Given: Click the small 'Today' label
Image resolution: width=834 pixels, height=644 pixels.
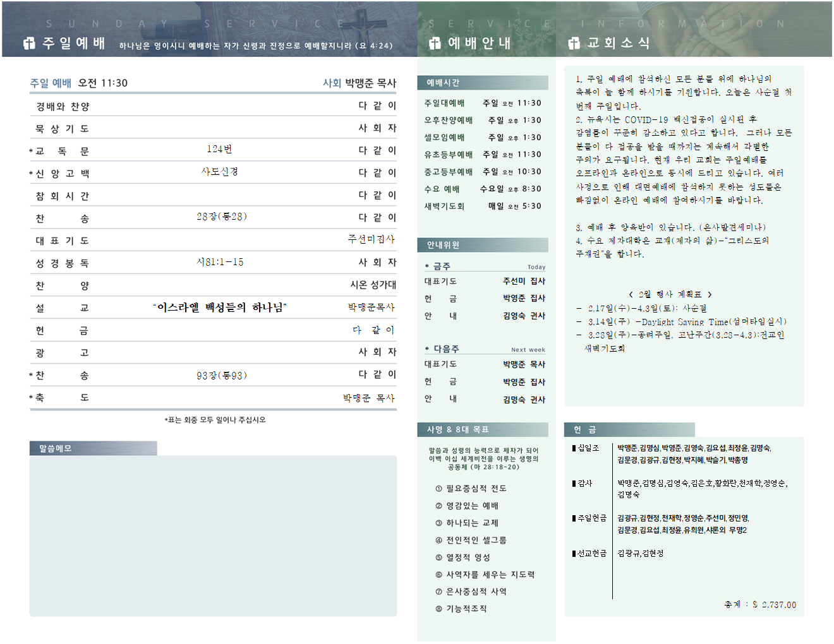Looking at the screenshot, I should (x=536, y=267).
